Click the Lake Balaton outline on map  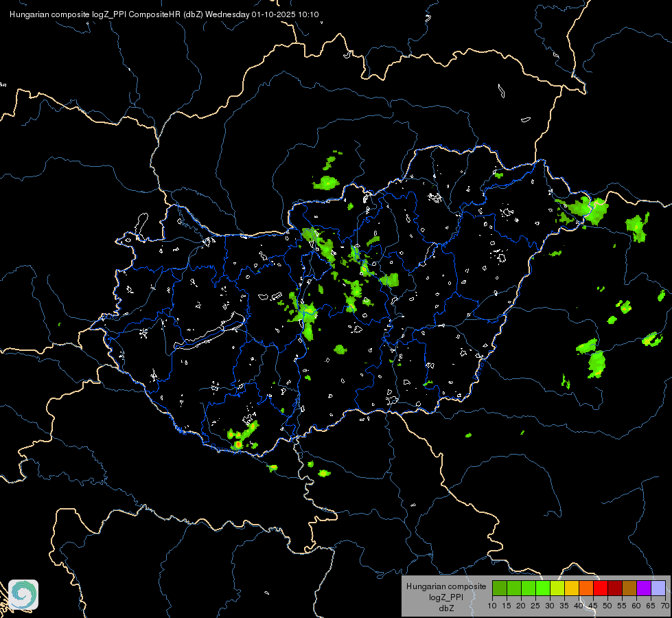[209, 332]
